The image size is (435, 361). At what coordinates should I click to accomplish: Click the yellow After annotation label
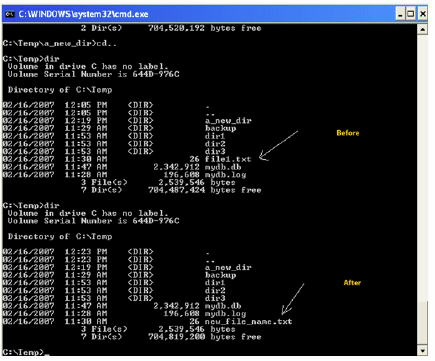(x=352, y=283)
